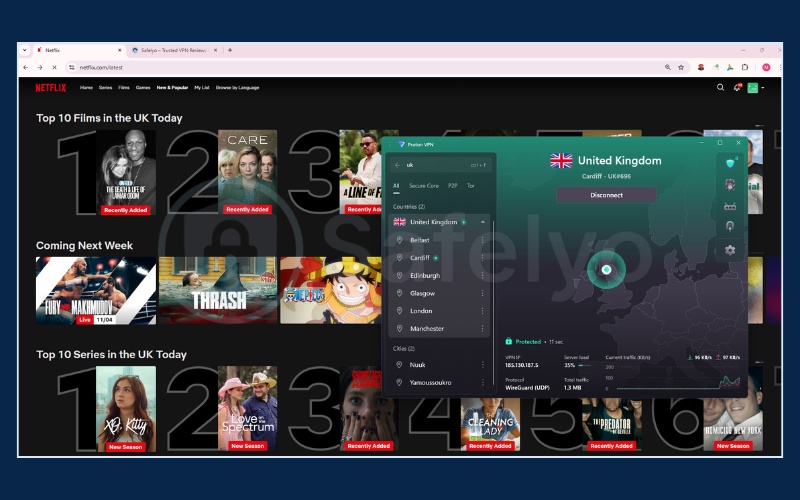Screen dimensions: 800x500
Task: Open three-dot menu for Belfast server
Action: click(x=482, y=240)
